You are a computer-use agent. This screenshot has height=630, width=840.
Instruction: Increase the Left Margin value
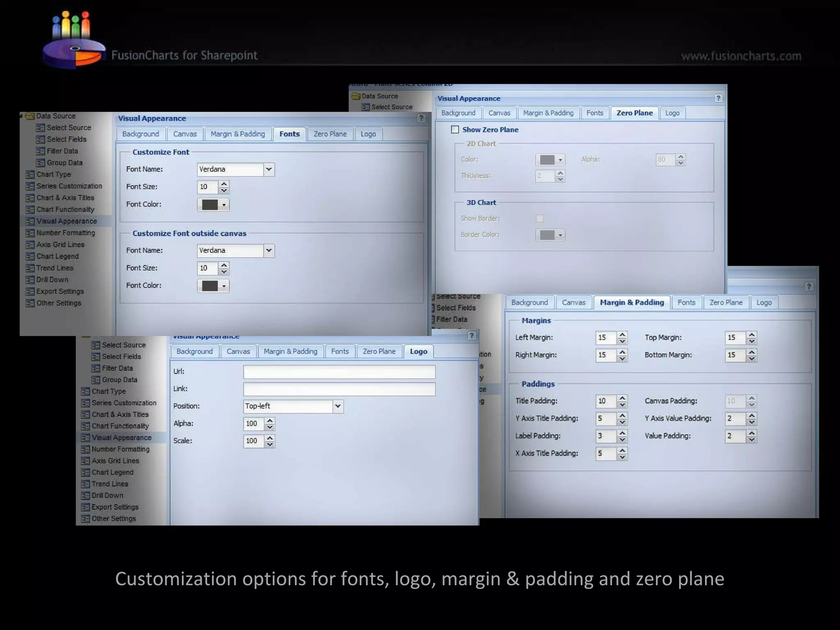pyautogui.click(x=622, y=334)
